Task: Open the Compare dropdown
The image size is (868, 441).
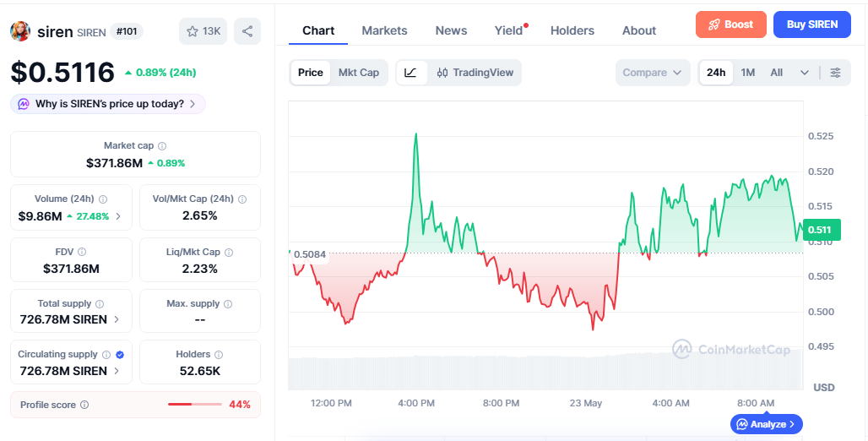Action: pyautogui.click(x=653, y=73)
